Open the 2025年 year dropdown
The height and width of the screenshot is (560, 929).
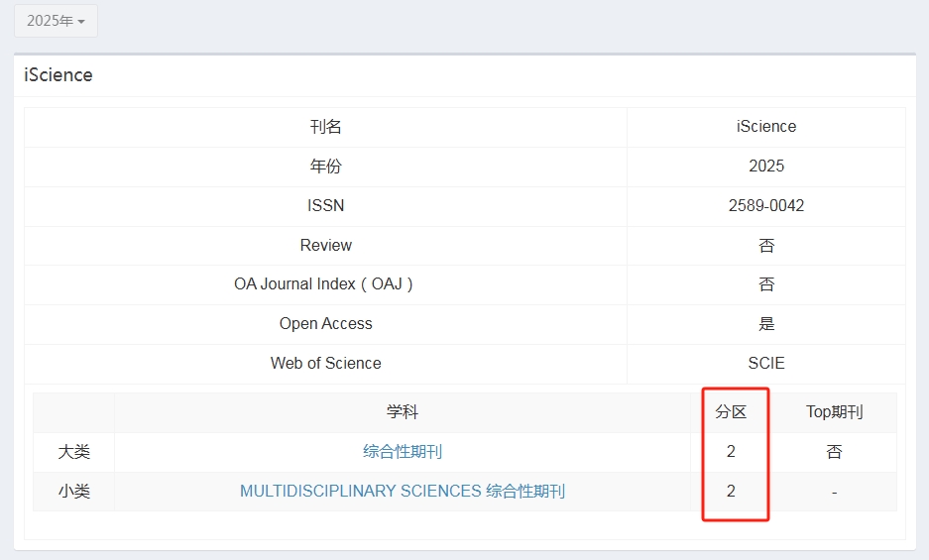pos(56,21)
